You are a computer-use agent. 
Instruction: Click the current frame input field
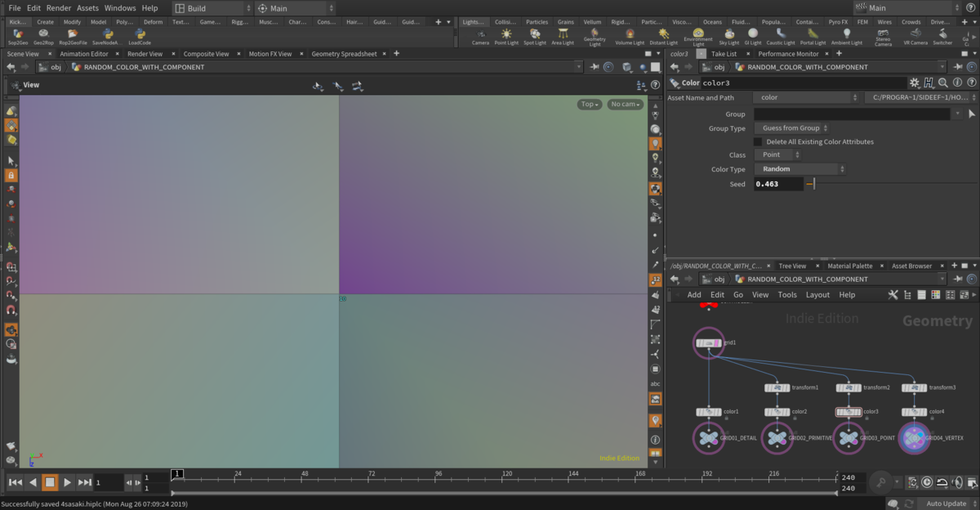coord(107,482)
